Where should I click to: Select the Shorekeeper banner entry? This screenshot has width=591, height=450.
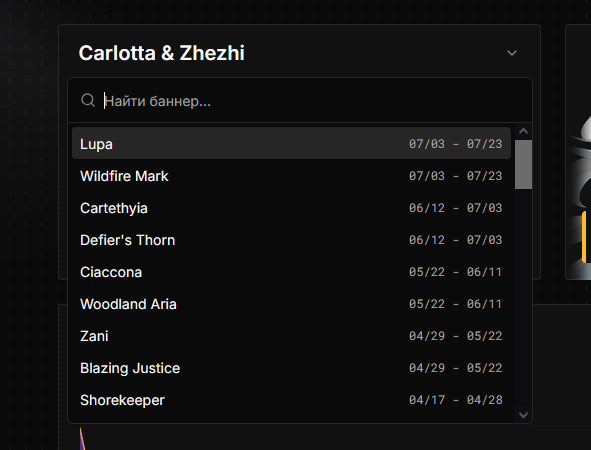pyautogui.click(x=291, y=400)
